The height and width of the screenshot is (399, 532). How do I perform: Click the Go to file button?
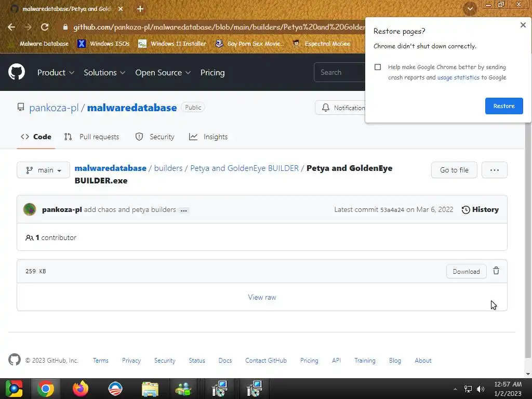point(454,170)
